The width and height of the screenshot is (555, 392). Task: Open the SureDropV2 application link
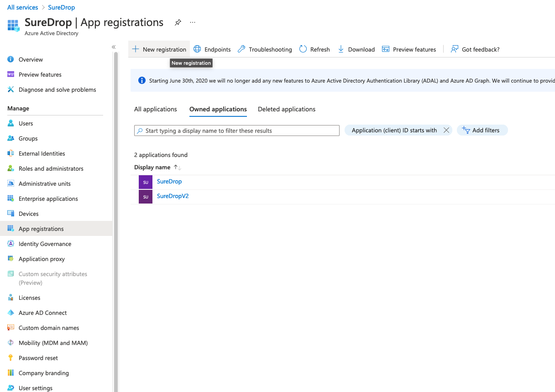(173, 196)
